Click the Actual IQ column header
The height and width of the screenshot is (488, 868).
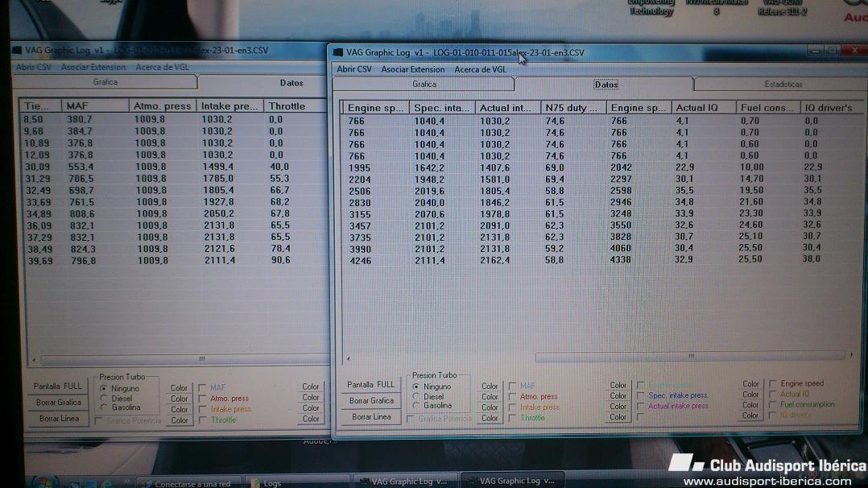[x=703, y=108]
